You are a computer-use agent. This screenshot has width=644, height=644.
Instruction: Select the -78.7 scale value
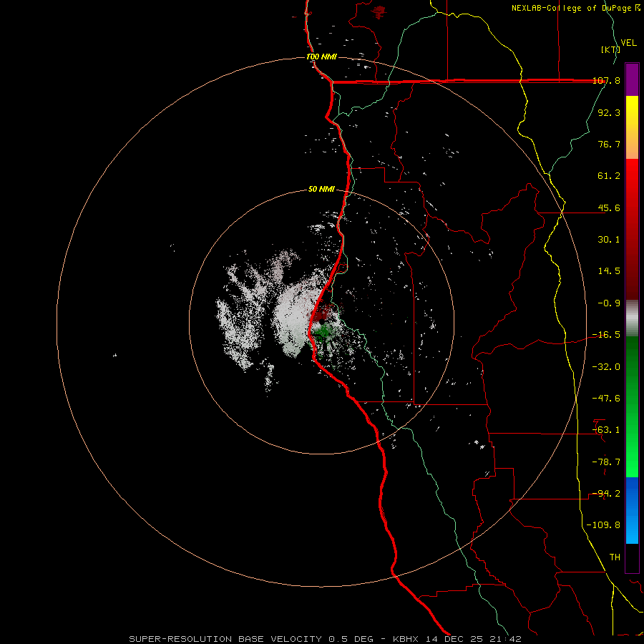click(x=606, y=462)
